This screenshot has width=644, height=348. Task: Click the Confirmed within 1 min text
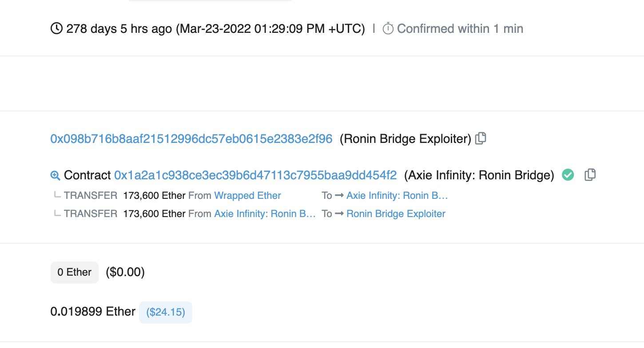tap(460, 29)
